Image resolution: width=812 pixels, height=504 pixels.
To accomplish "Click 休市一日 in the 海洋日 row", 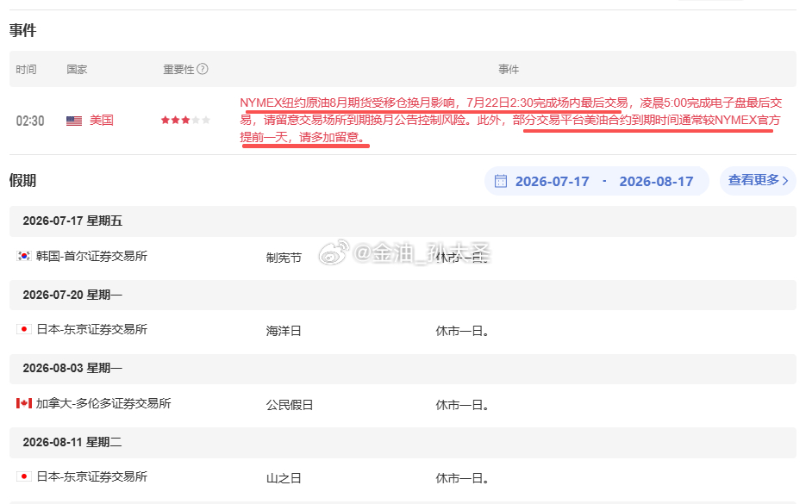I will (x=462, y=331).
